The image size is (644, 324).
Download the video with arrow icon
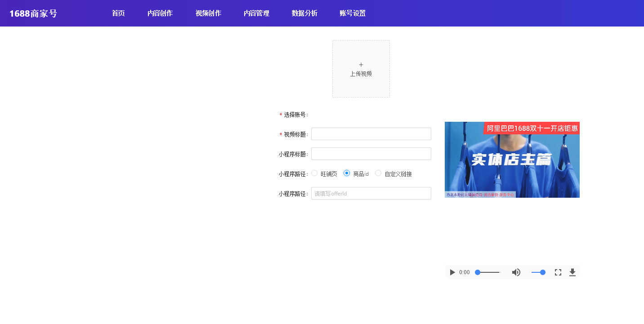[572, 272]
